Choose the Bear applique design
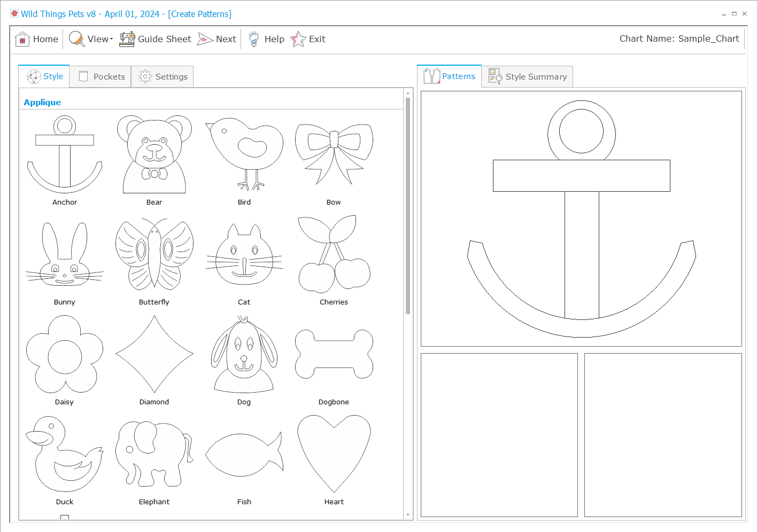This screenshot has height=532, width=757. point(154,155)
